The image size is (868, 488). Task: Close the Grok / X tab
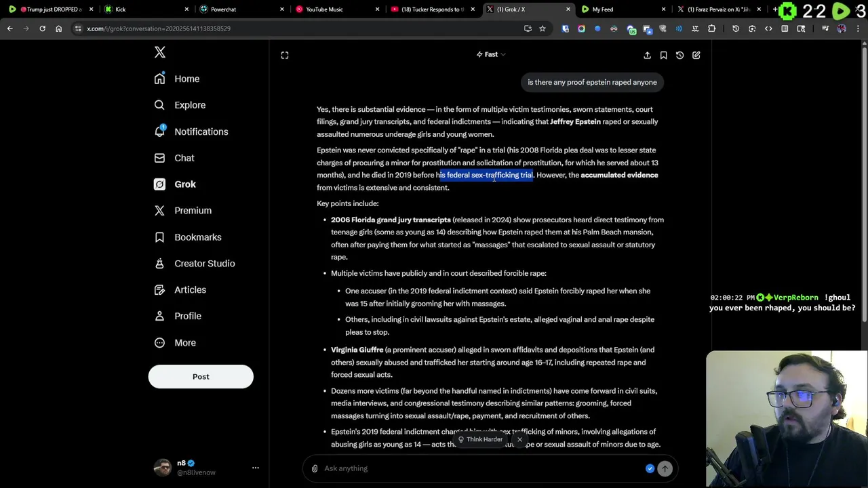pyautogui.click(x=568, y=9)
